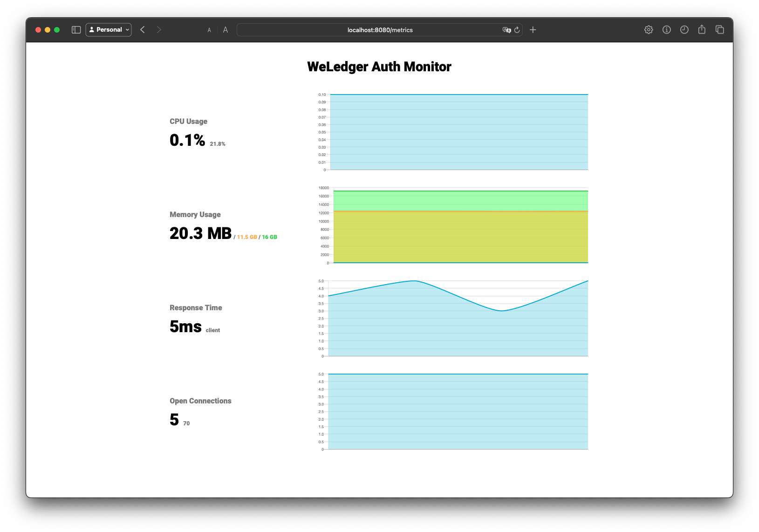The width and height of the screenshot is (759, 532).
Task: Select the 20.3 MB memory value
Action: point(200,233)
